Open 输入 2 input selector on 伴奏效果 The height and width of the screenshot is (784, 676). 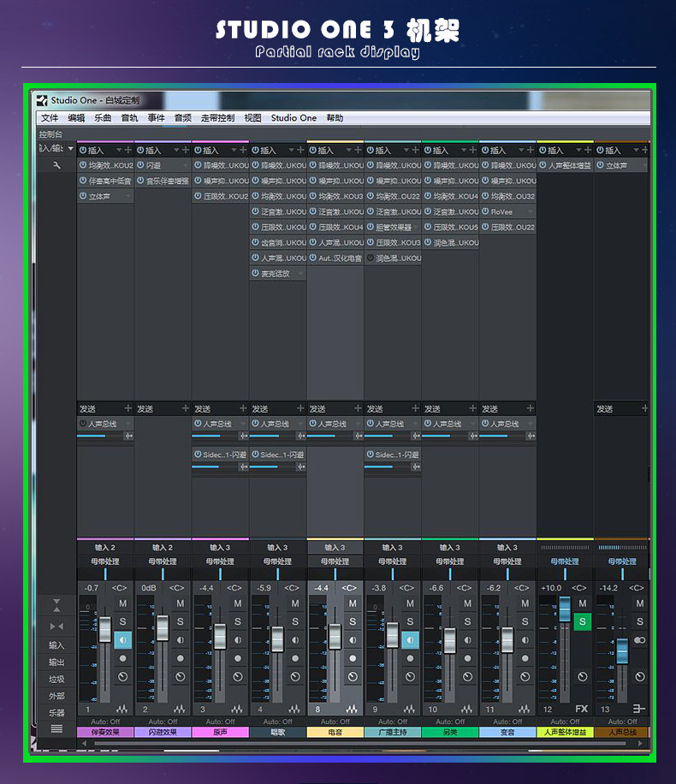coord(105,548)
